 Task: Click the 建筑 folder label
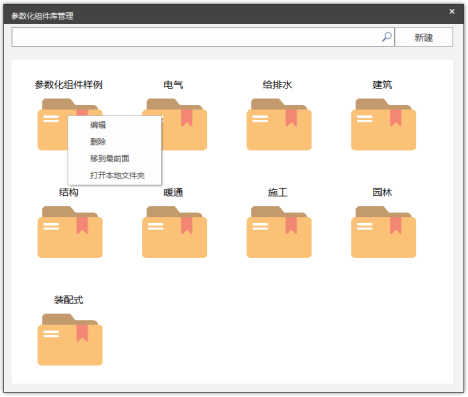point(382,85)
